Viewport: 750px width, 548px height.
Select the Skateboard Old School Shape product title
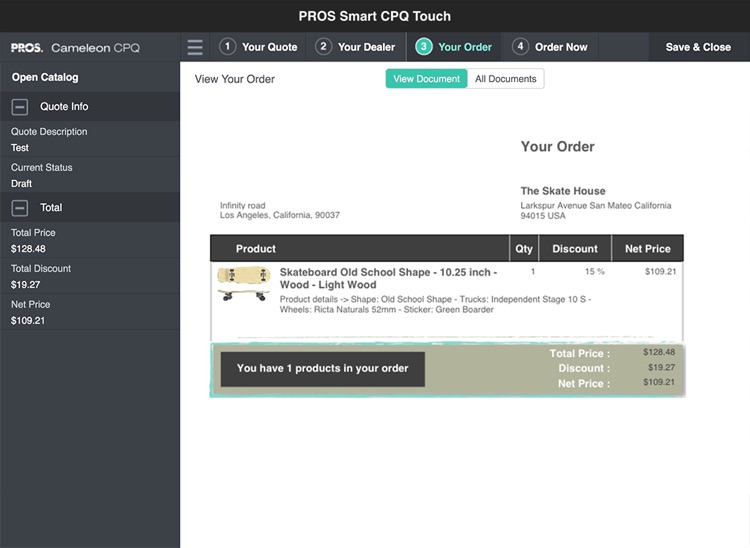click(388, 278)
